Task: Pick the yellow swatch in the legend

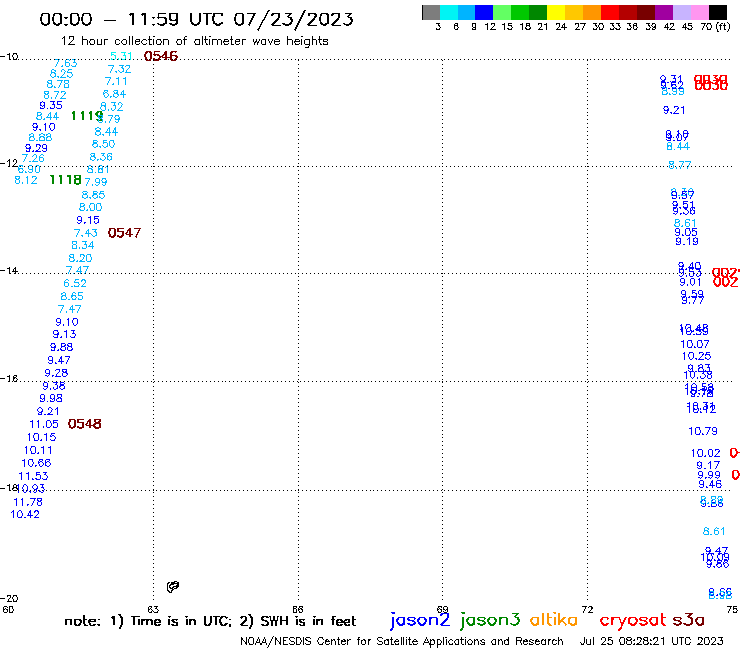Action: (x=556, y=12)
